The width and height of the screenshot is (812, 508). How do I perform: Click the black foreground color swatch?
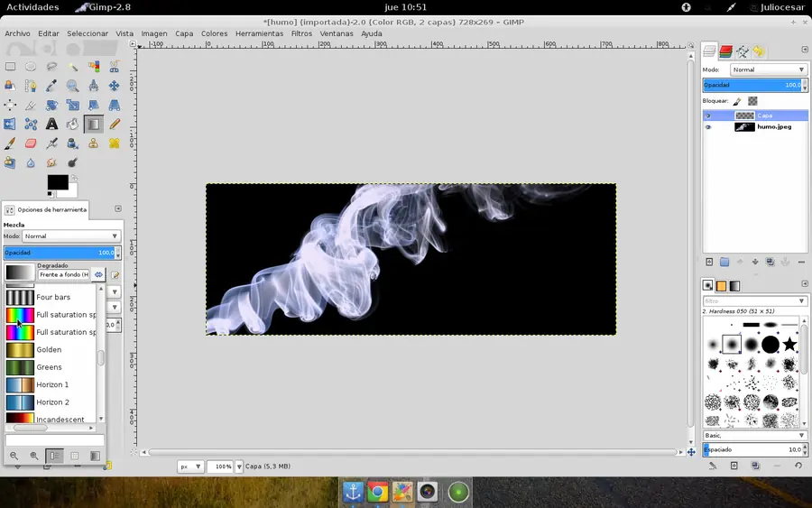pyautogui.click(x=57, y=182)
